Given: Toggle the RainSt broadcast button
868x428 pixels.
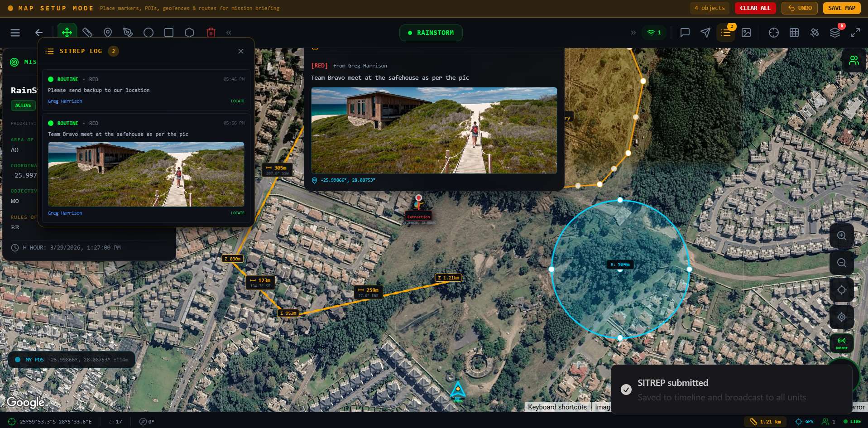Looking at the screenshot, I should tap(841, 343).
